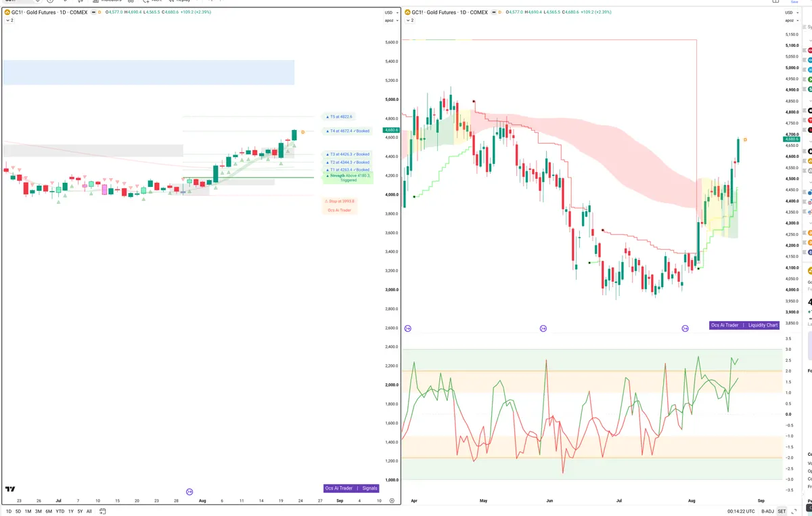Screen dimensions: 812x516
Task: Select the 3M time range
Action: (x=38, y=511)
